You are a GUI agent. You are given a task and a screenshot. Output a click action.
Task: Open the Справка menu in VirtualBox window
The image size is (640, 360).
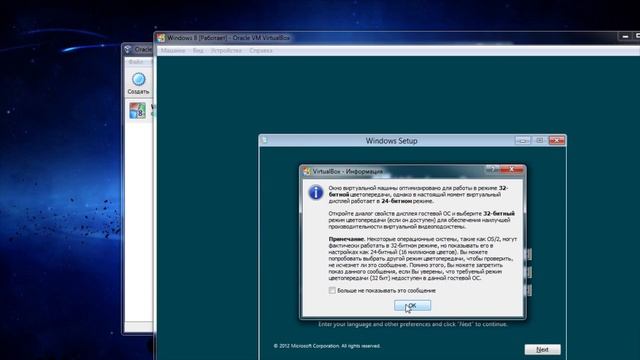(261, 51)
